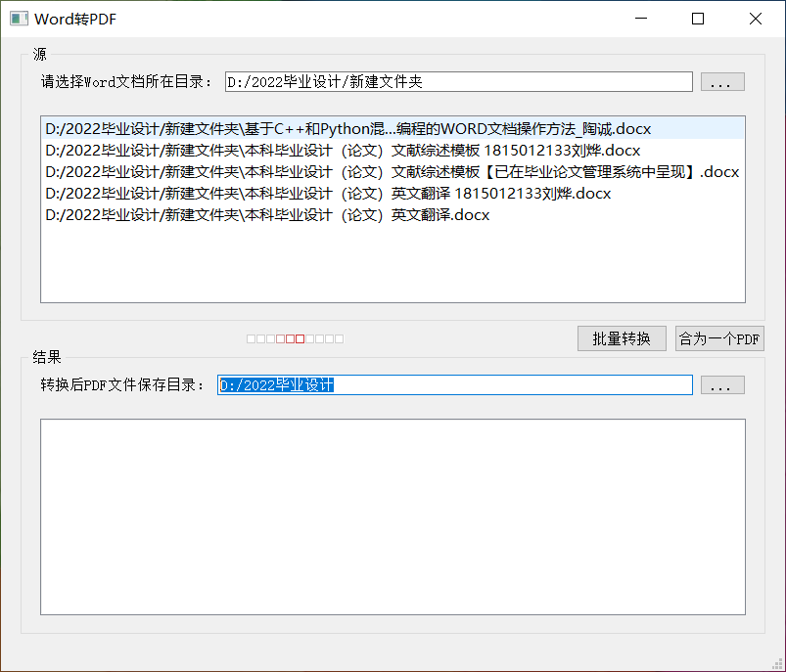The width and height of the screenshot is (786, 672).
Task: Select 英文翻译 1815012133刘烨.docx in the list
Action: pyautogui.click(x=328, y=193)
